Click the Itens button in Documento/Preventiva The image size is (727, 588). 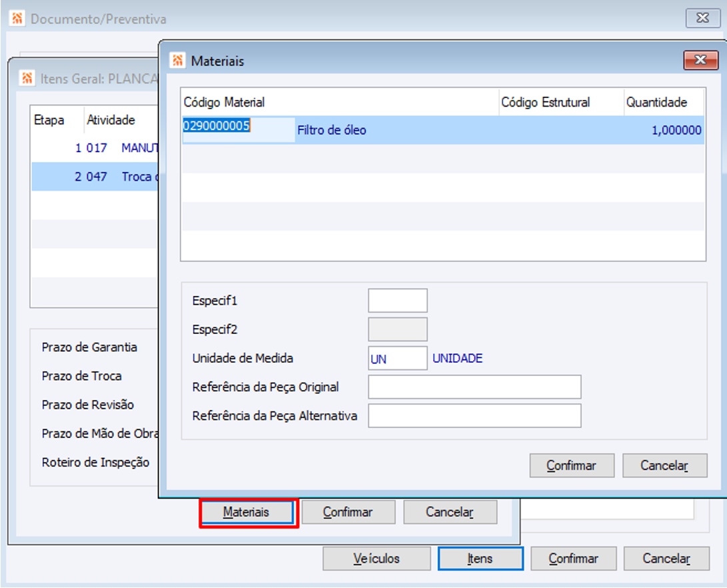[480, 558]
